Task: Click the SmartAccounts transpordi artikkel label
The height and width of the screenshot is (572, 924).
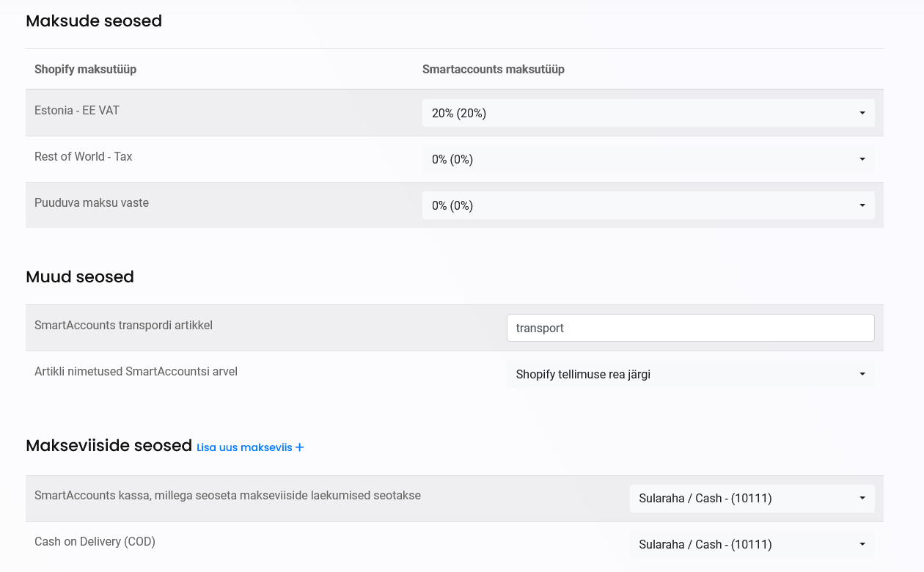Action: point(123,326)
